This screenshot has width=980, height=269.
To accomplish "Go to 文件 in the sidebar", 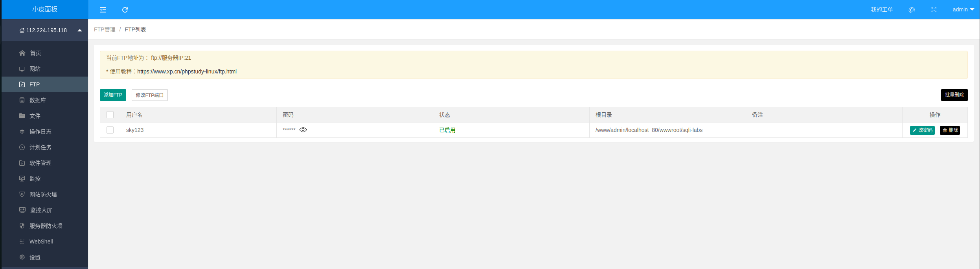I will point(35,116).
